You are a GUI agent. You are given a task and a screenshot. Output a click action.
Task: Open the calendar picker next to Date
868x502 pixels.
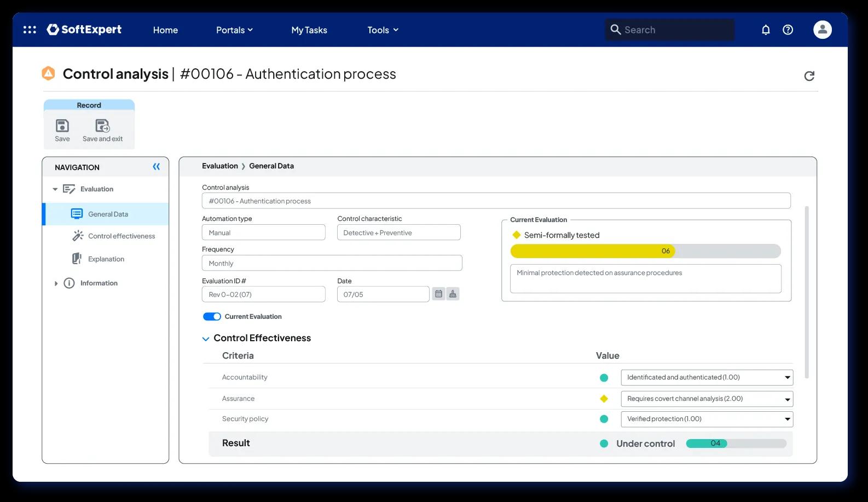(x=438, y=294)
